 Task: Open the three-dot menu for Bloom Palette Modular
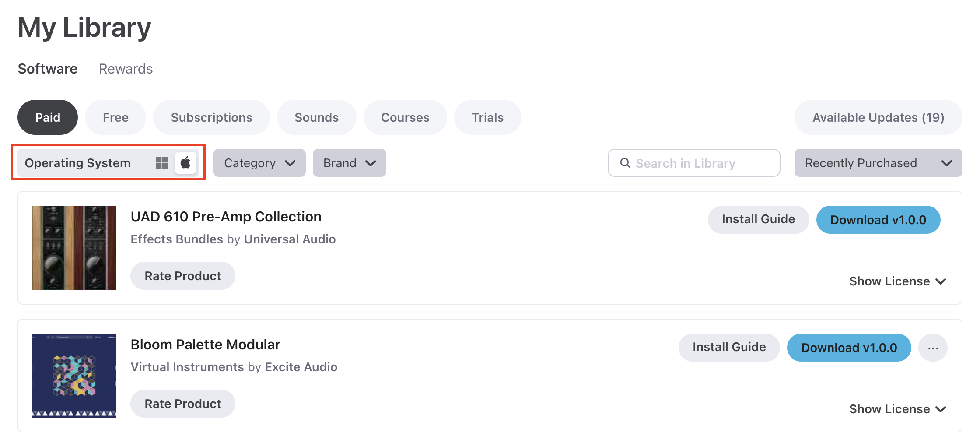(933, 348)
